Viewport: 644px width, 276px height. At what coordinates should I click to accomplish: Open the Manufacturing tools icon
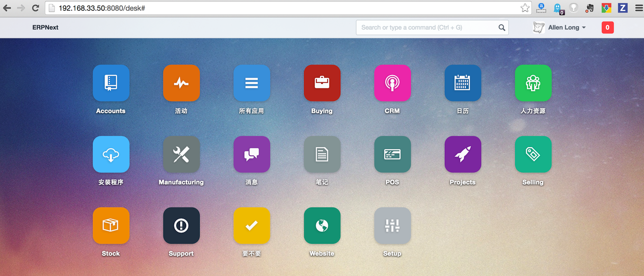181,154
